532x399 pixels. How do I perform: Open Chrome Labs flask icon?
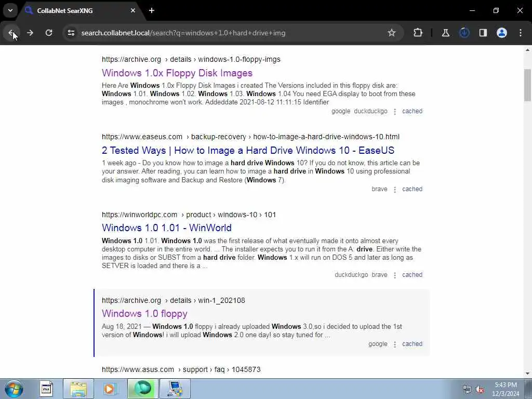point(445,33)
